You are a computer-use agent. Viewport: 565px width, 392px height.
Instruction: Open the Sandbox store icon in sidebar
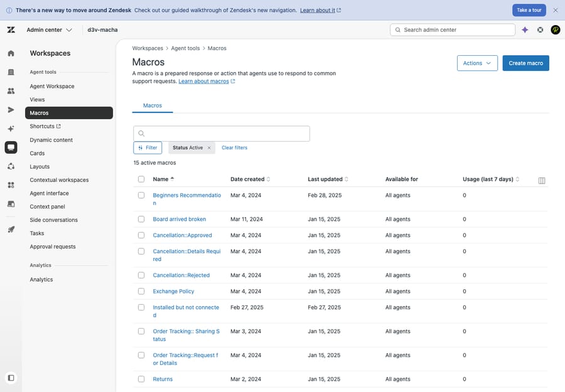[11, 204]
